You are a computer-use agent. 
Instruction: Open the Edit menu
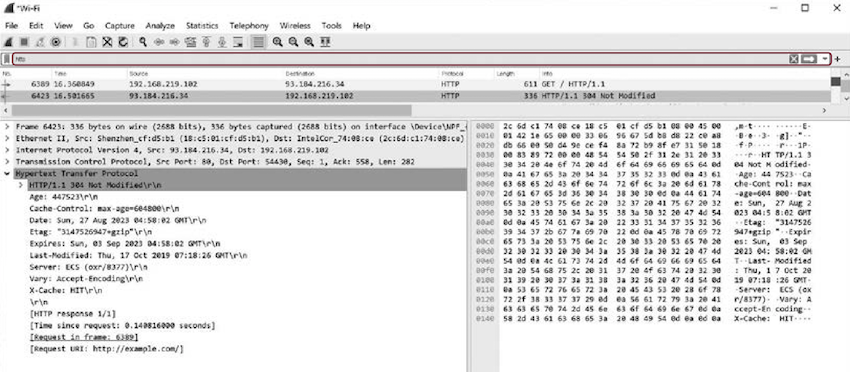(36, 25)
